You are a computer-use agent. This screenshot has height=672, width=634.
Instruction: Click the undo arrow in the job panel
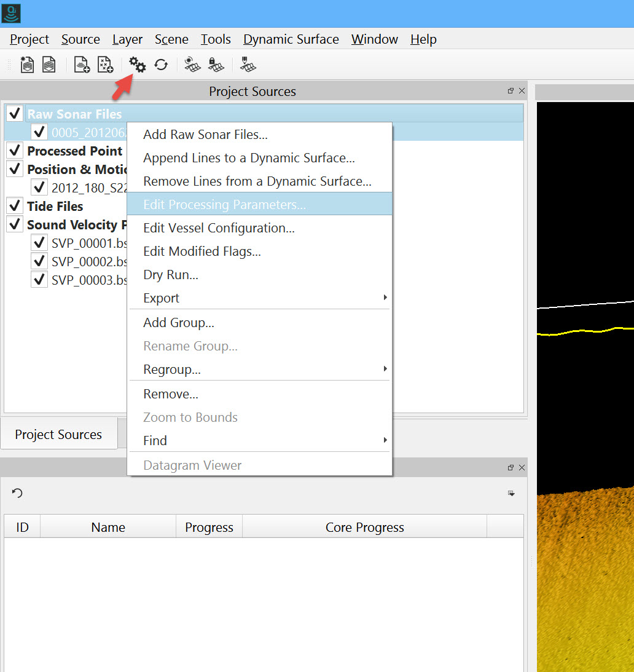(x=17, y=493)
